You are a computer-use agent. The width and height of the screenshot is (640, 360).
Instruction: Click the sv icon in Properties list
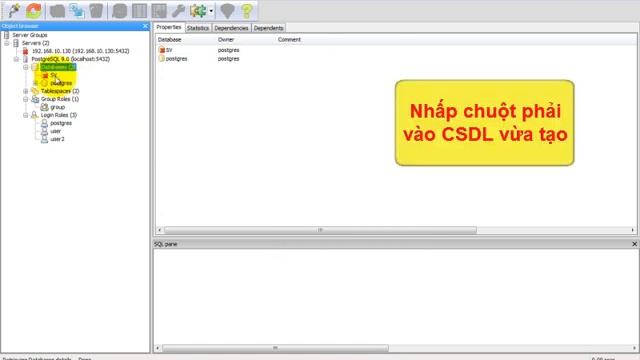[162, 50]
